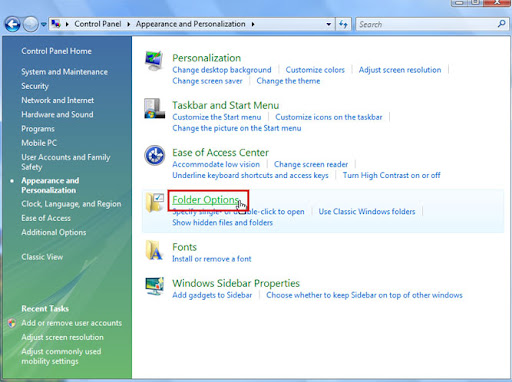Click the Forward navigation arrow button
Image resolution: width=512 pixels, height=382 pixels.
pos(30,24)
